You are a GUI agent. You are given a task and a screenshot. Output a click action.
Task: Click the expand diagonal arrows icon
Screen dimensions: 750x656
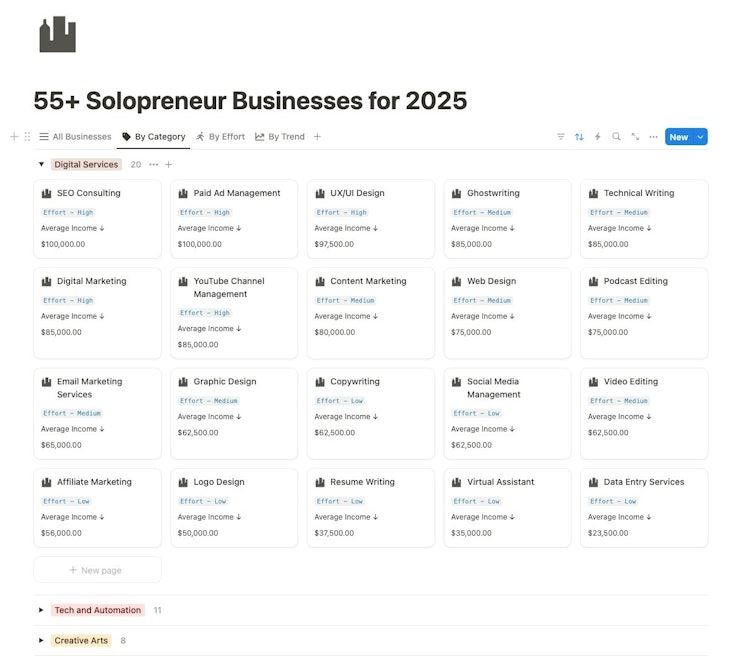(635, 137)
